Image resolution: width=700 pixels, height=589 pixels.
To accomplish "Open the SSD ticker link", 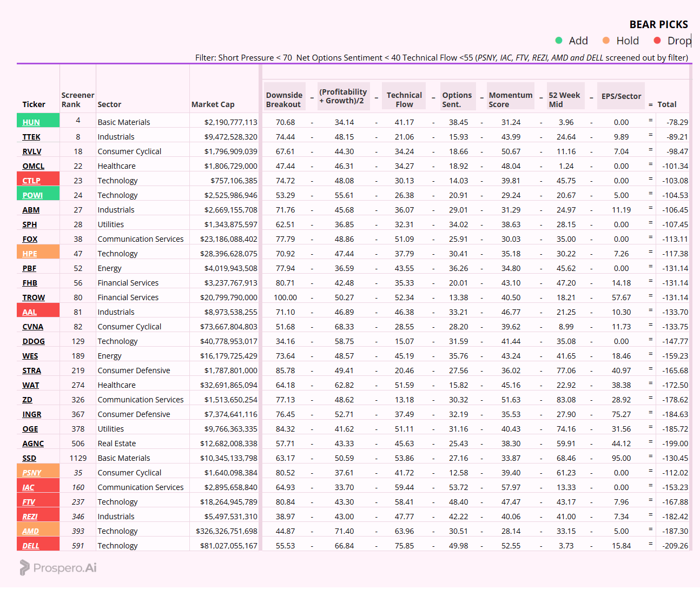I will pos(29,458).
